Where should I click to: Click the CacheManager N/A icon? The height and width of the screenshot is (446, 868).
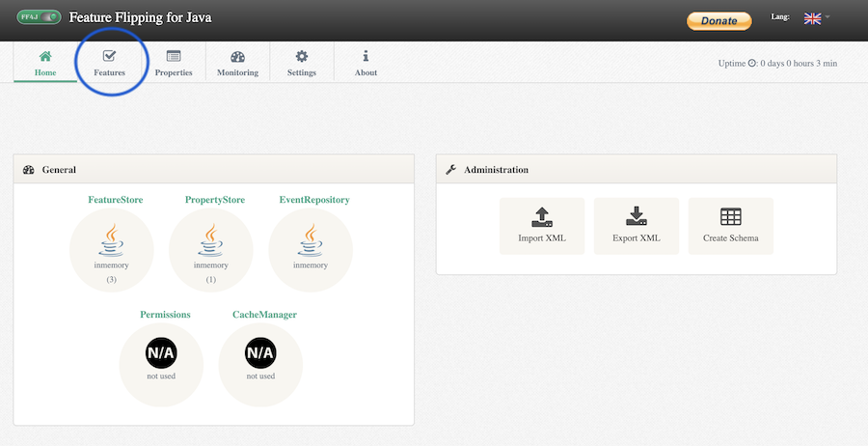[x=260, y=353]
